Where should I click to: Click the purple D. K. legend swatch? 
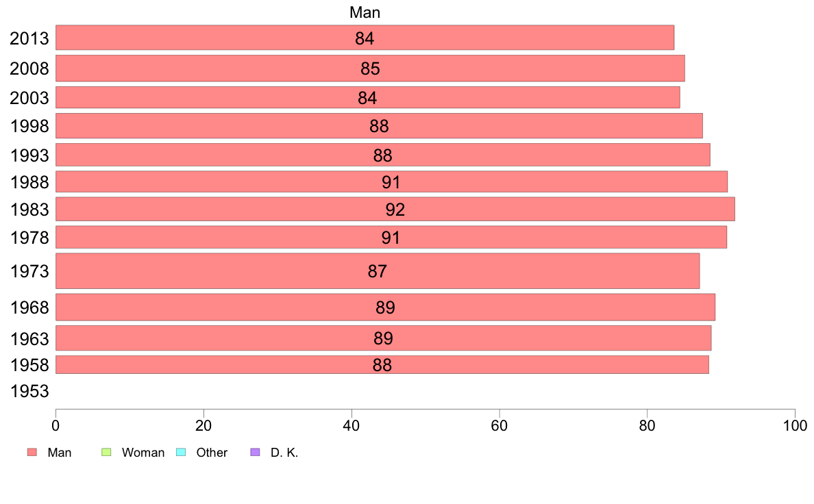(255, 452)
